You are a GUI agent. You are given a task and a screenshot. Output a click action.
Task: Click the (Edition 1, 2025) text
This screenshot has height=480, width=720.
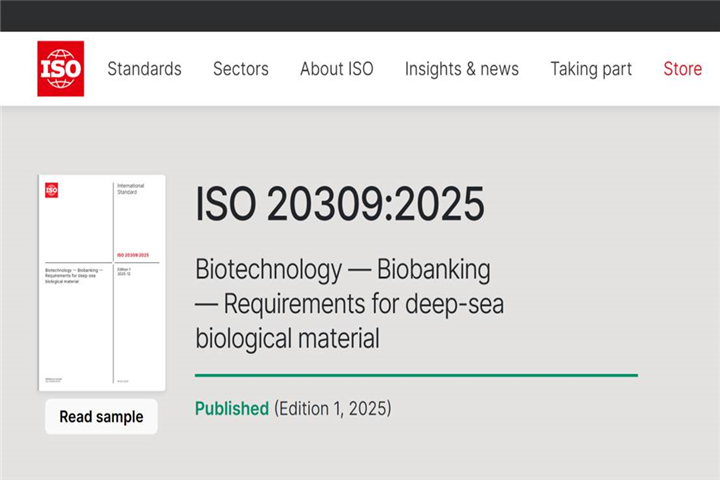click(x=332, y=408)
